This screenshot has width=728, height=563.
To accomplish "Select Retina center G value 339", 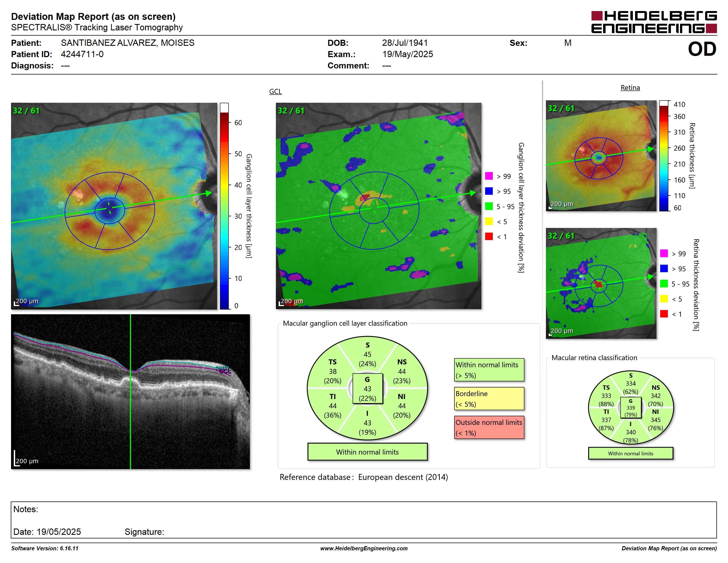I will pos(631,408).
